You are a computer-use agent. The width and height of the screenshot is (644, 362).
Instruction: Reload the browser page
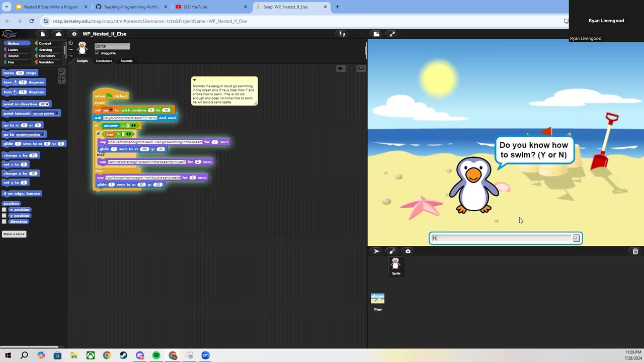coord(31,21)
